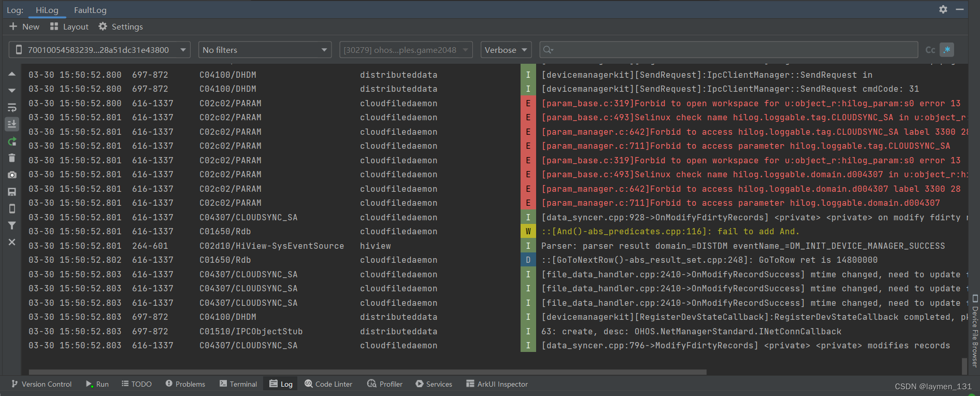Open the process ohos...ples.game2048 dropdown
This screenshot has height=396, width=980.
(x=406, y=50)
